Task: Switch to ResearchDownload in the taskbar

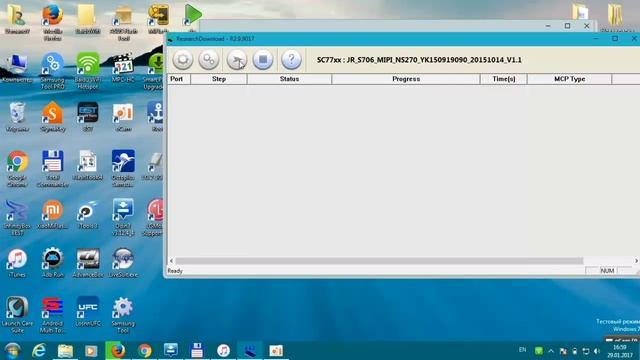Action: tap(249, 351)
